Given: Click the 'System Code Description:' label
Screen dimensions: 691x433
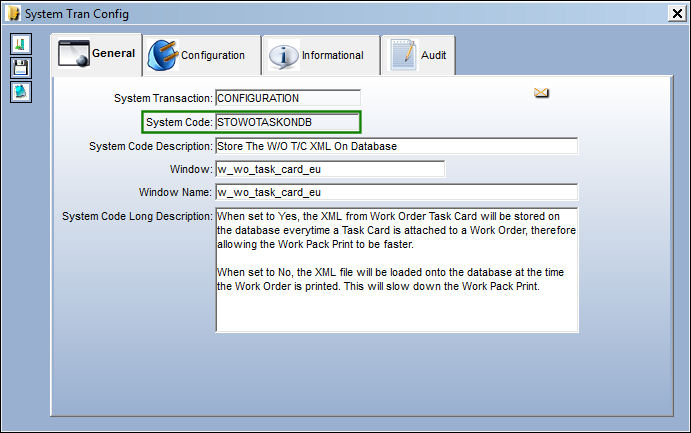Looking at the screenshot, I should coord(151,146).
